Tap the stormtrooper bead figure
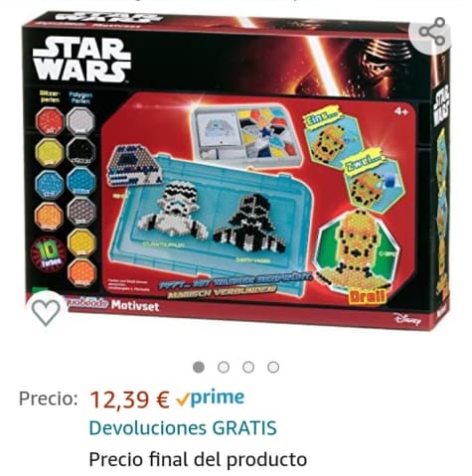Screen dimensions: 472x476 (172, 210)
